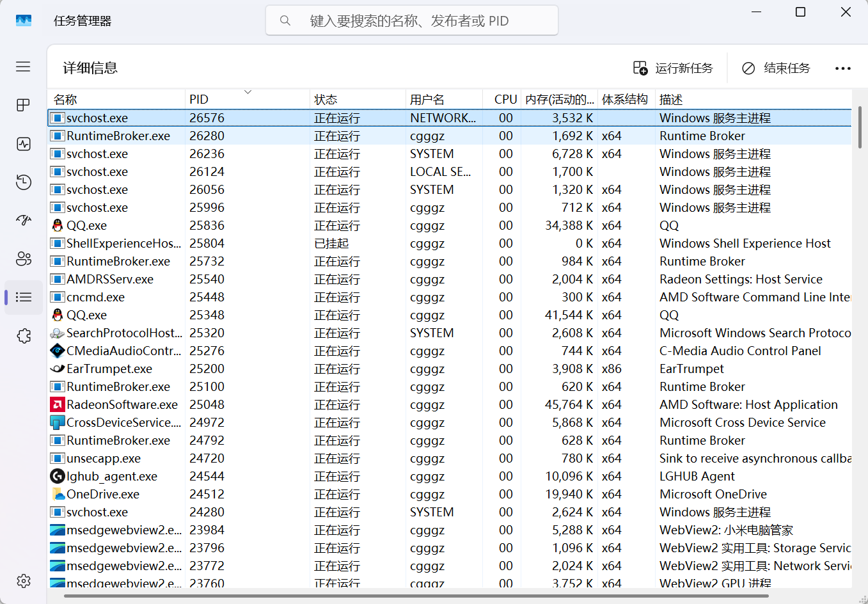Select svchost.exe row with PID 26124
This screenshot has height=604, width=868.
click(450, 171)
